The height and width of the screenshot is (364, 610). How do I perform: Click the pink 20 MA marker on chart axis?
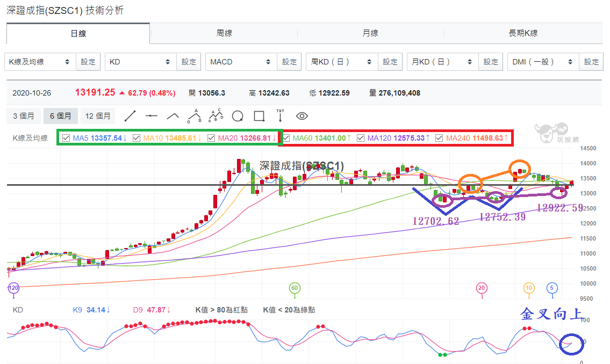tap(482, 288)
